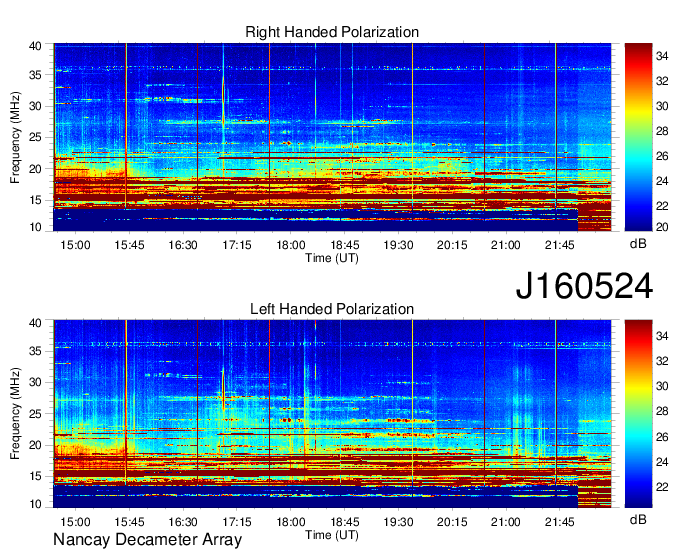Screen dimensions: 680x552
Task: Click the 40 MHz tick of Right Handed plot
Action: point(35,46)
